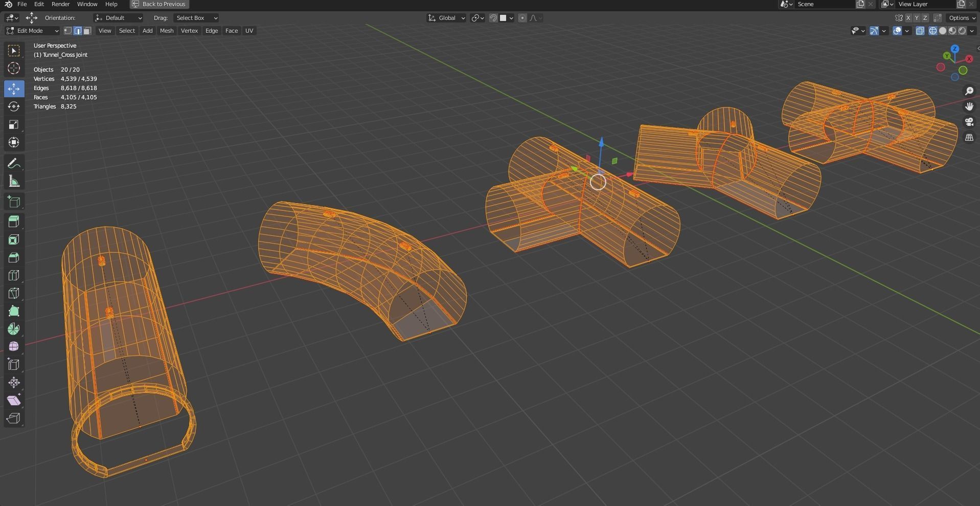
Task: Open the Vertex menu
Action: 189,31
